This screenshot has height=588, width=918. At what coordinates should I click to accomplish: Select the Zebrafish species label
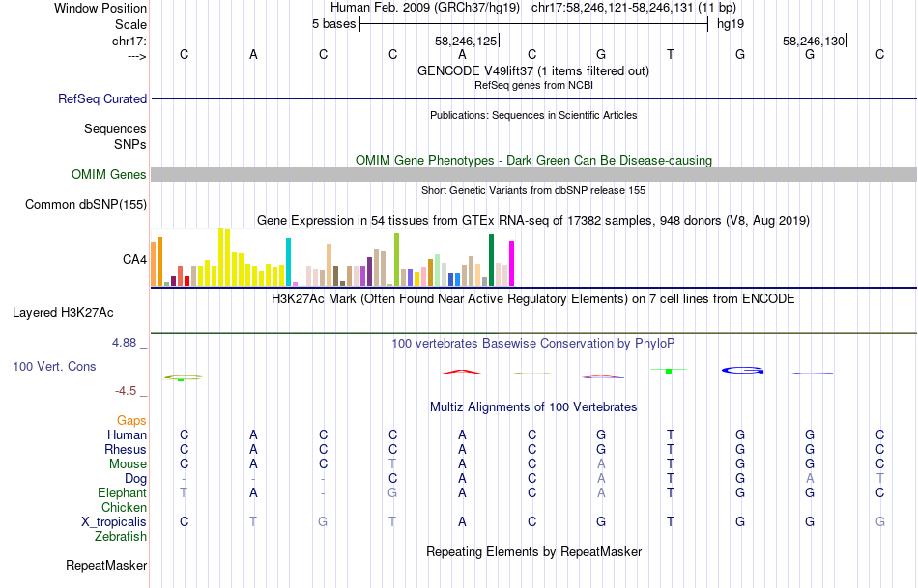pyautogui.click(x=121, y=536)
